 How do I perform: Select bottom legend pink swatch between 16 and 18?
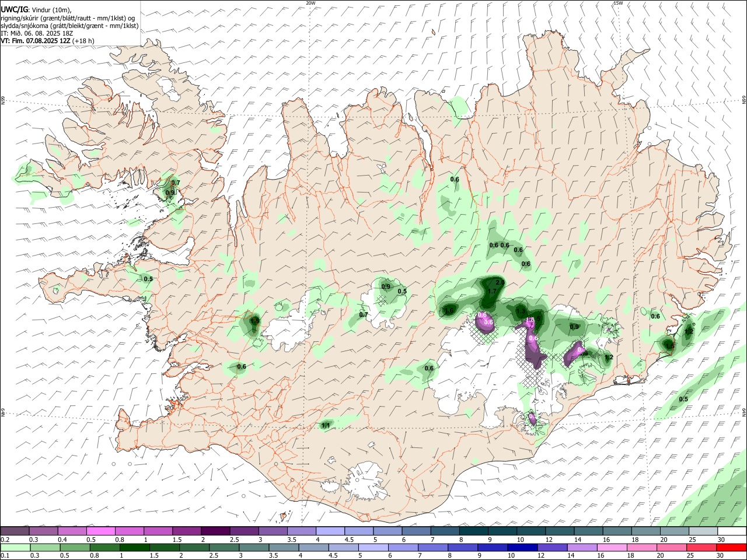pos(611,547)
